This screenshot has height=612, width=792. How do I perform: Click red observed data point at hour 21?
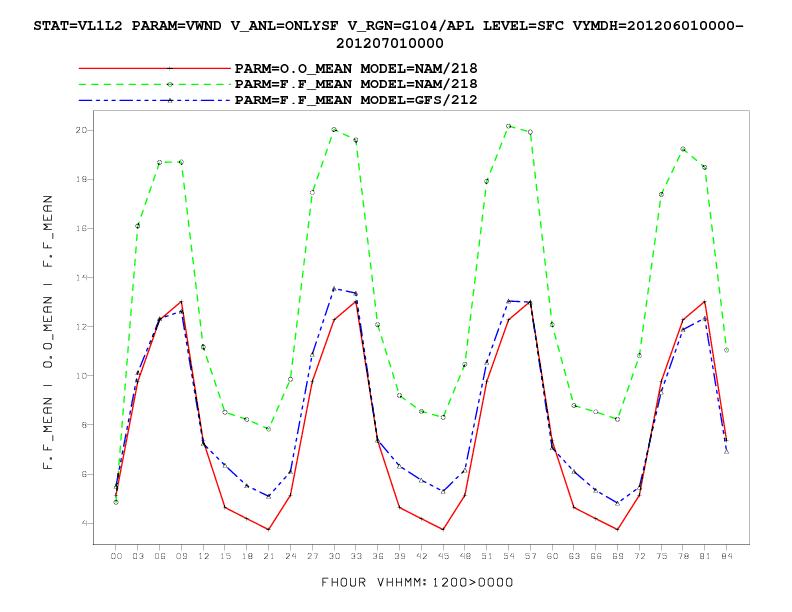click(x=269, y=529)
